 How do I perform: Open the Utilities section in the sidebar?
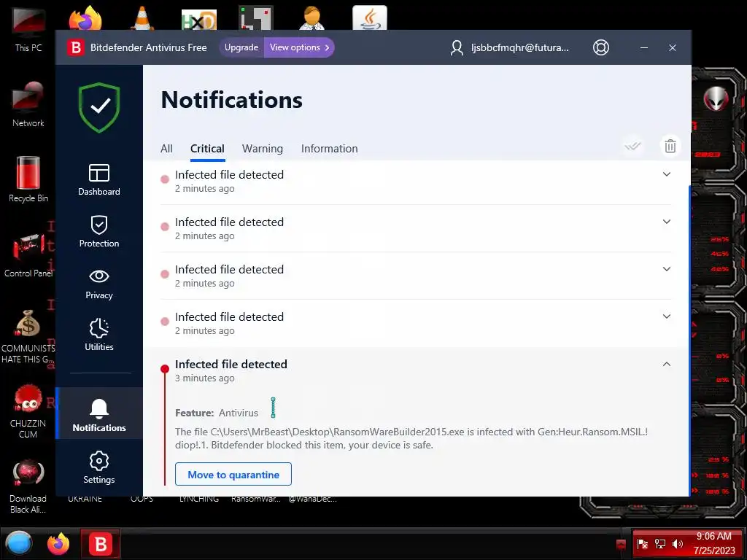(99, 335)
